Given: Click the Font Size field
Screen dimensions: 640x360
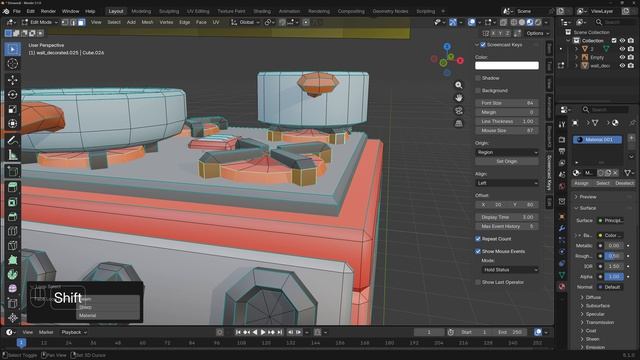Looking at the screenshot, I should [x=507, y=103].
